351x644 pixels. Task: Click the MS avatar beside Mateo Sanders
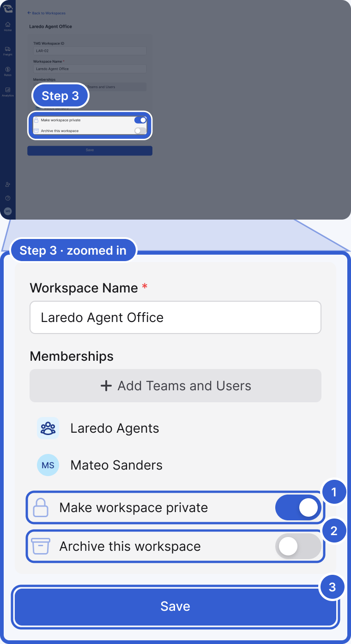tap(48, 465)
